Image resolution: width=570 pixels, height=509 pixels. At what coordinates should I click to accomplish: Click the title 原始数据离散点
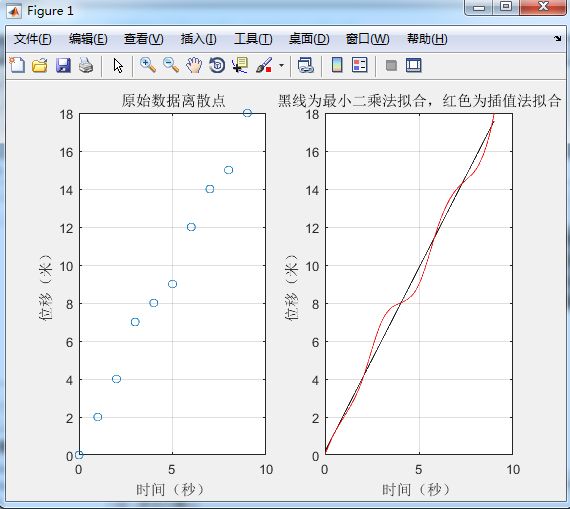pos(173,101)
